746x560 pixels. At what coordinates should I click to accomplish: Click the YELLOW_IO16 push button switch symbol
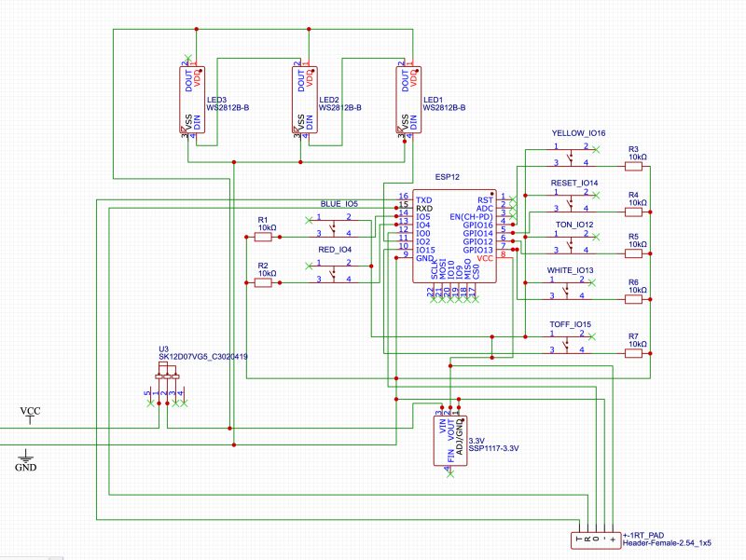[571, 156]
